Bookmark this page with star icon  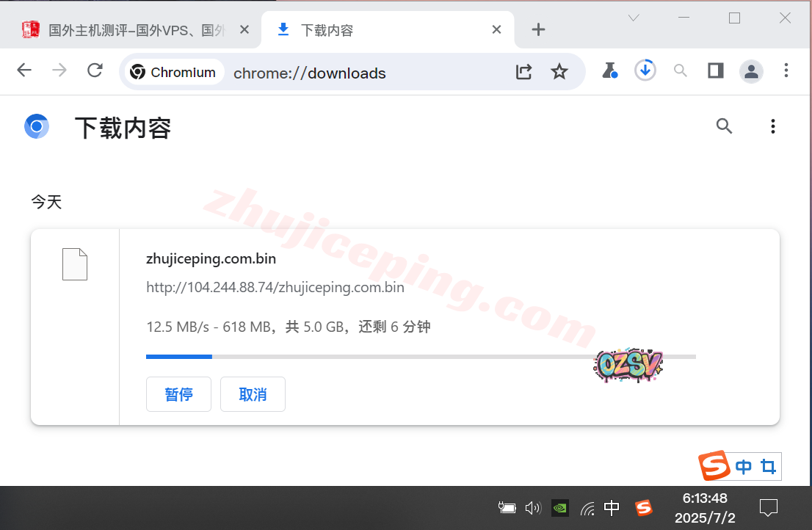[x=559, y=71]
